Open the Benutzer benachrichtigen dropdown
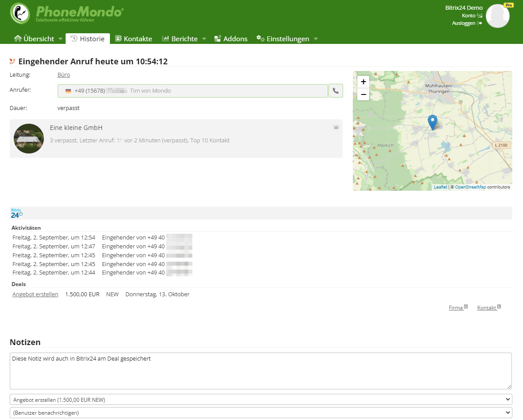 click(261, 412)
